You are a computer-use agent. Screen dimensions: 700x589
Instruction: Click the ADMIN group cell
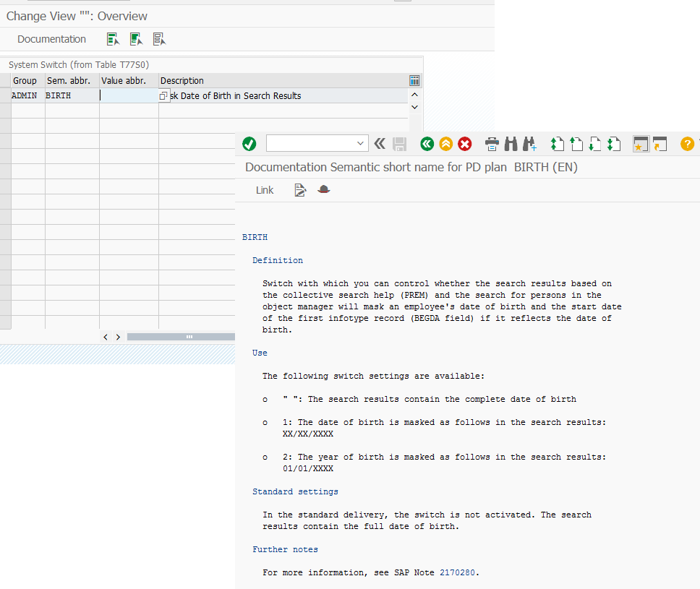click(x=27, y=95)
